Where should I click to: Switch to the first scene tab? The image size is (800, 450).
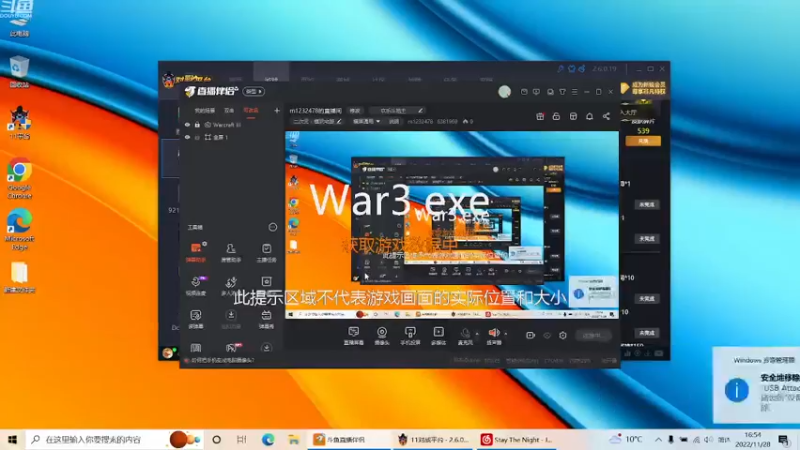[x=205, y=110]
